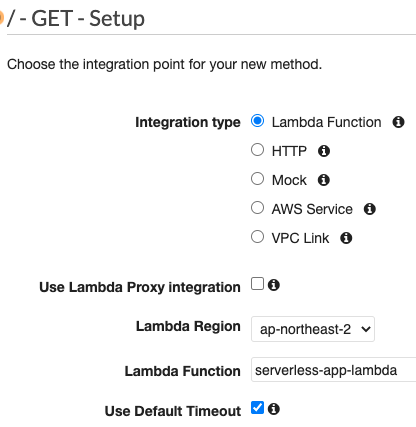
Task: Click the "/ - GET - Setup" heading
Action: [76, 18]
